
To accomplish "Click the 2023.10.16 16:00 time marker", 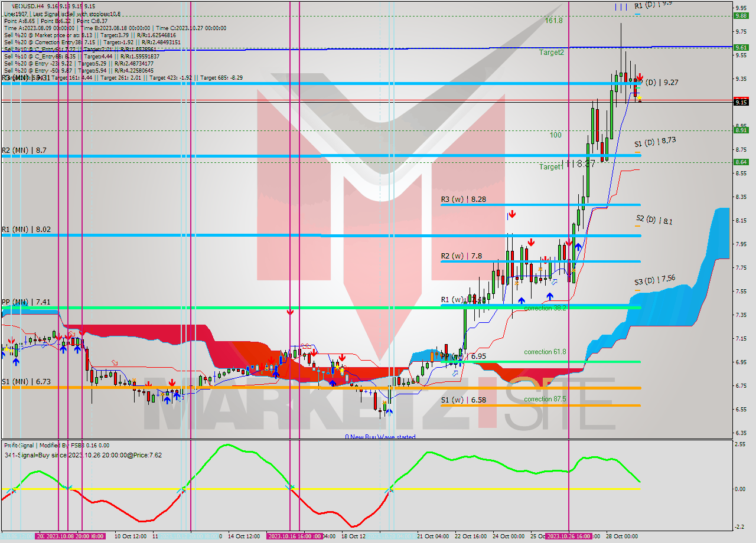I will pos(295,536).
